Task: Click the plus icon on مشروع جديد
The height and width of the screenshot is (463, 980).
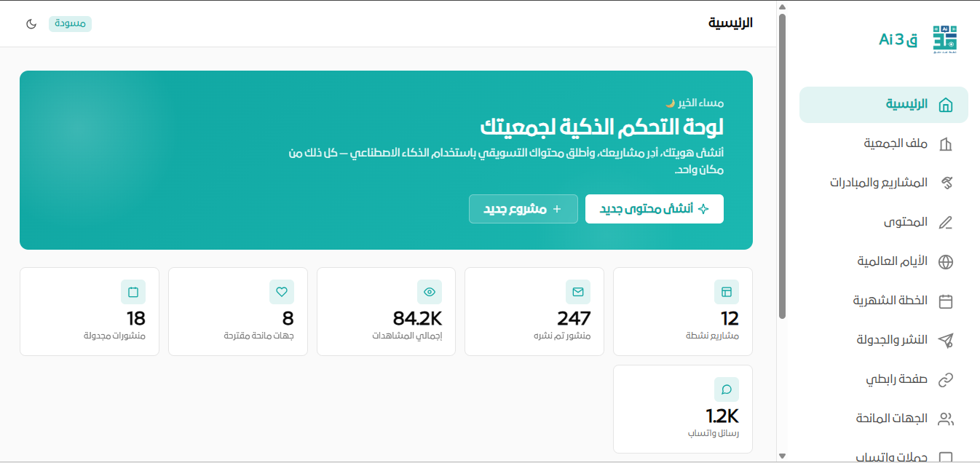Action: 558,209
